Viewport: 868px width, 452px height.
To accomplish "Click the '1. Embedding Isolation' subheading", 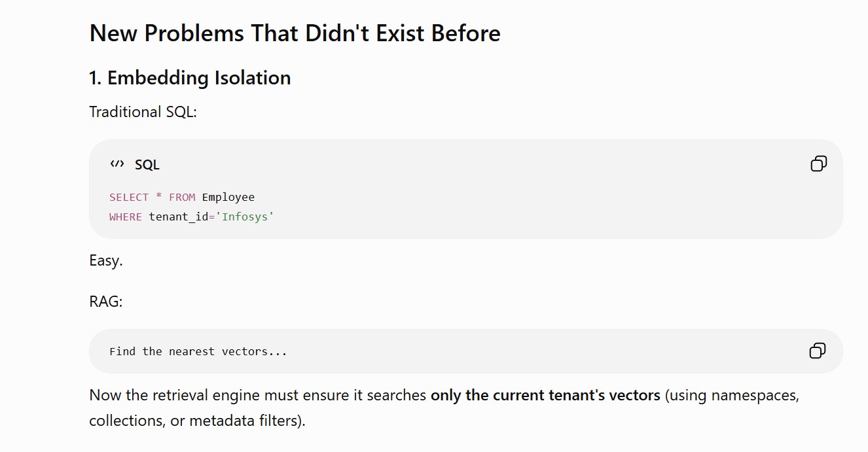I will (190, 78).
